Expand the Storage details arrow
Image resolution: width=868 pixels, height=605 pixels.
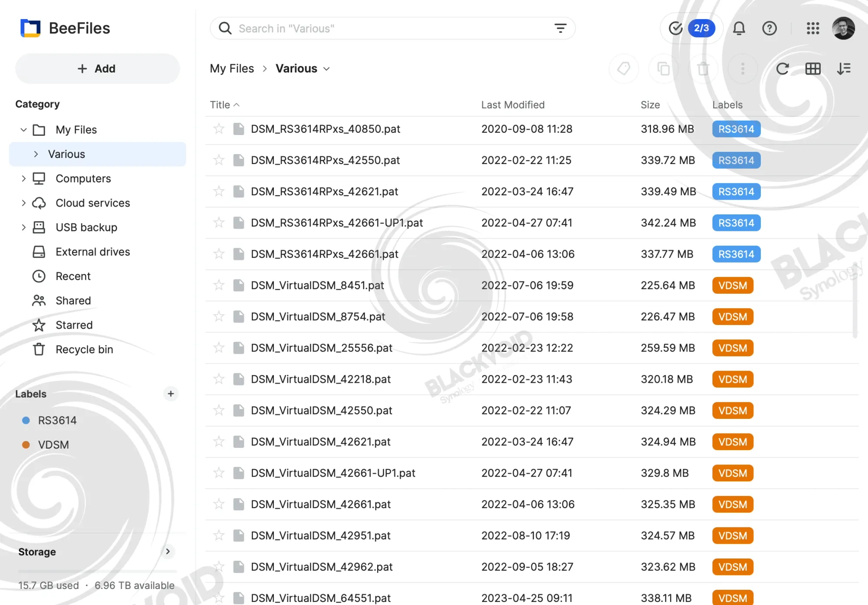click(x=168, y=552)
